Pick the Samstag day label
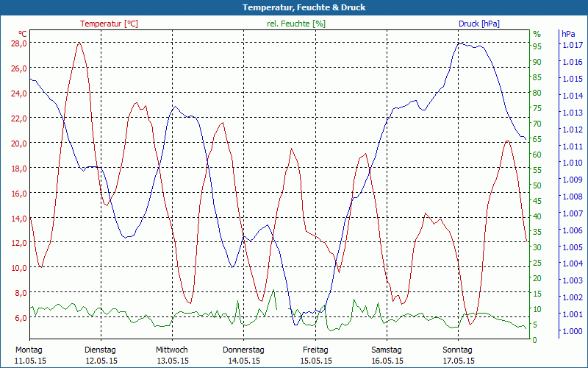 [x=386, y=350]
